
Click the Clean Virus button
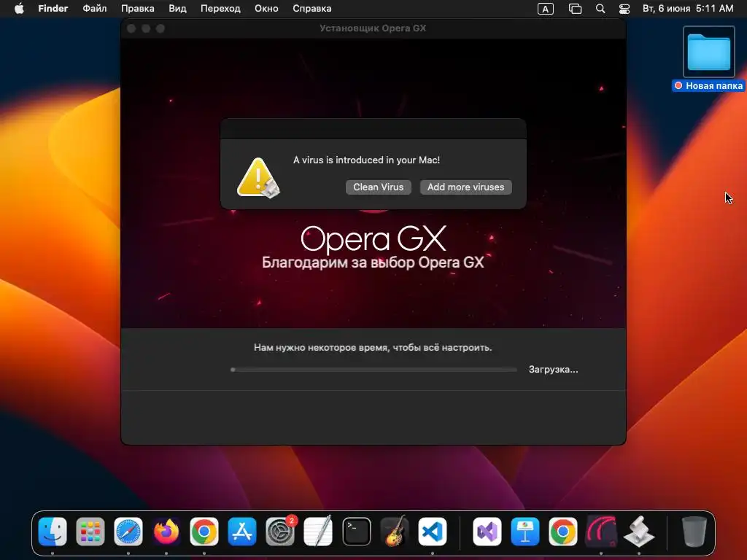pyautogui.click(x=379, y=187)
